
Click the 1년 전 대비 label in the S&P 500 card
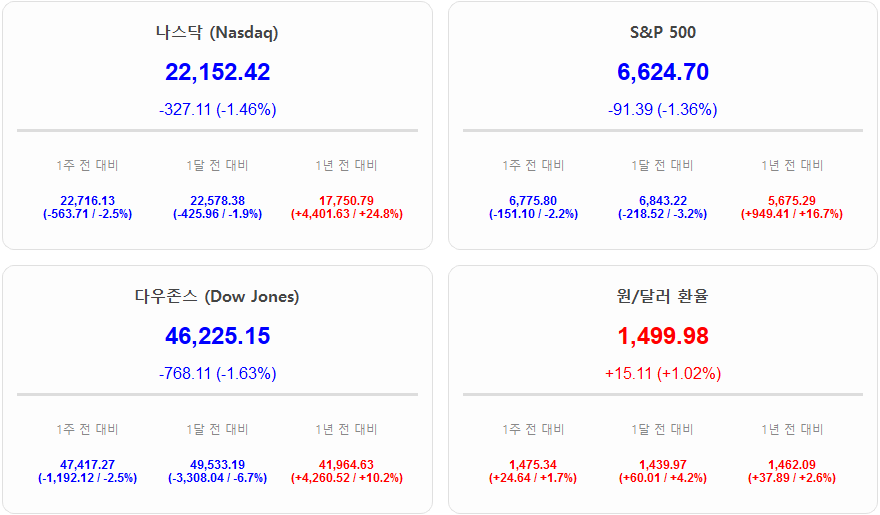tap(792, 165)
